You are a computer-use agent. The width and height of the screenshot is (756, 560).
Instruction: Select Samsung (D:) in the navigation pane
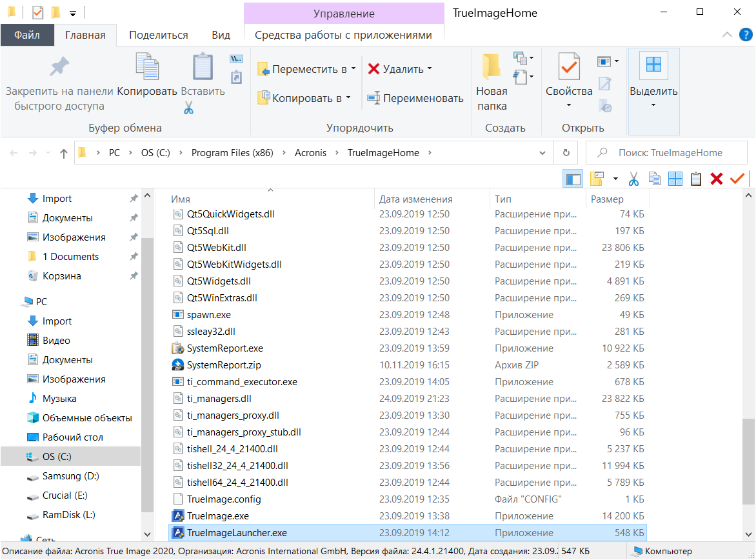(x=70, y=476)
